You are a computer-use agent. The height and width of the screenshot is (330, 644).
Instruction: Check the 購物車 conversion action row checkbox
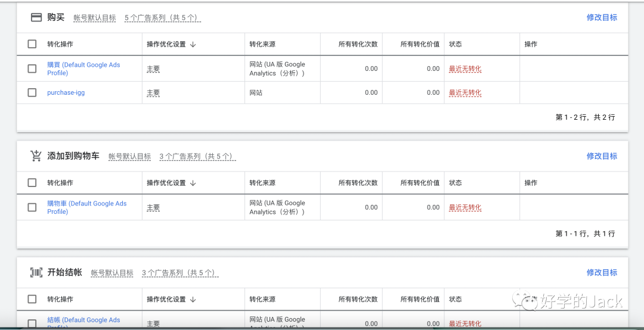32,207
